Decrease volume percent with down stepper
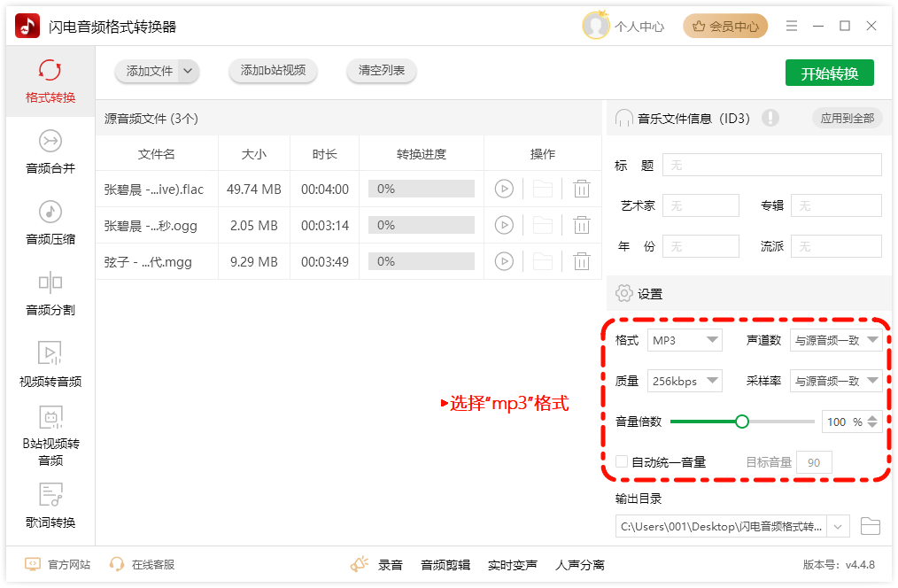This screenshot has width=898, height=588. coord(872,425)
